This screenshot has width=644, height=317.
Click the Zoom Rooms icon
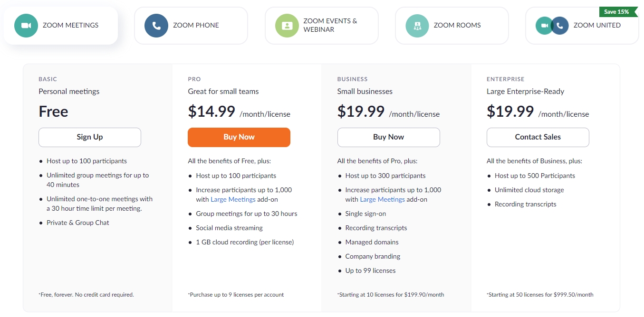click(417, 26)
